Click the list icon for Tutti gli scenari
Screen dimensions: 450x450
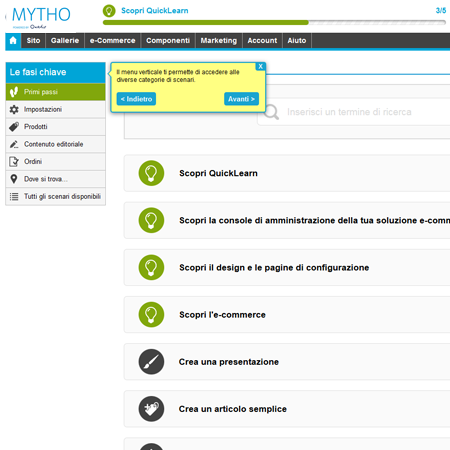[14, 197]
